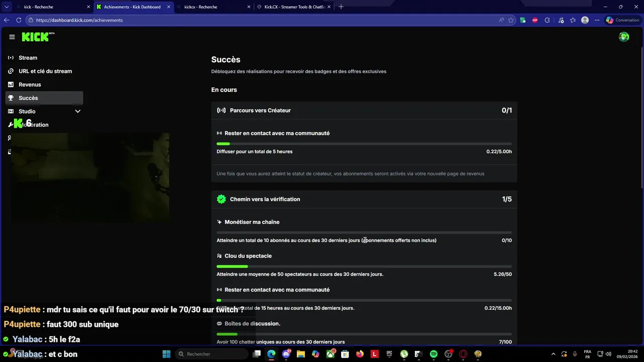
Task: Open the ABP Adblock Plus extension
Action: [535, 20]
